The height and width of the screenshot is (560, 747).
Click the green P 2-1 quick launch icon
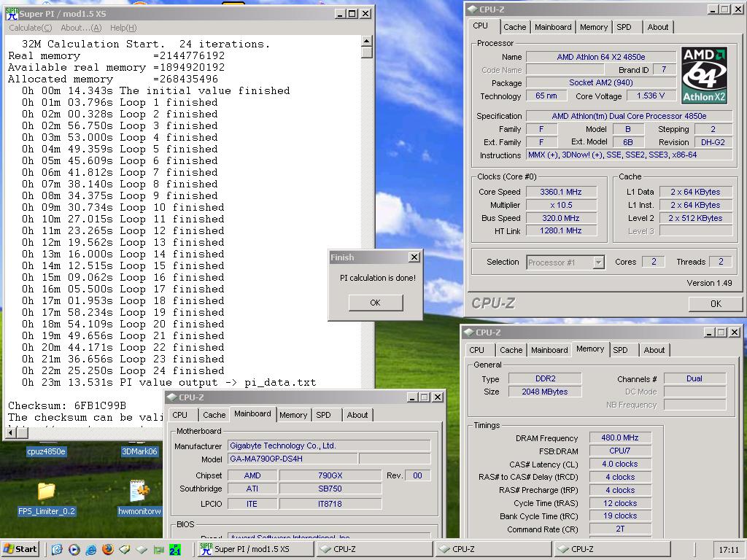[x=175, y=550]
